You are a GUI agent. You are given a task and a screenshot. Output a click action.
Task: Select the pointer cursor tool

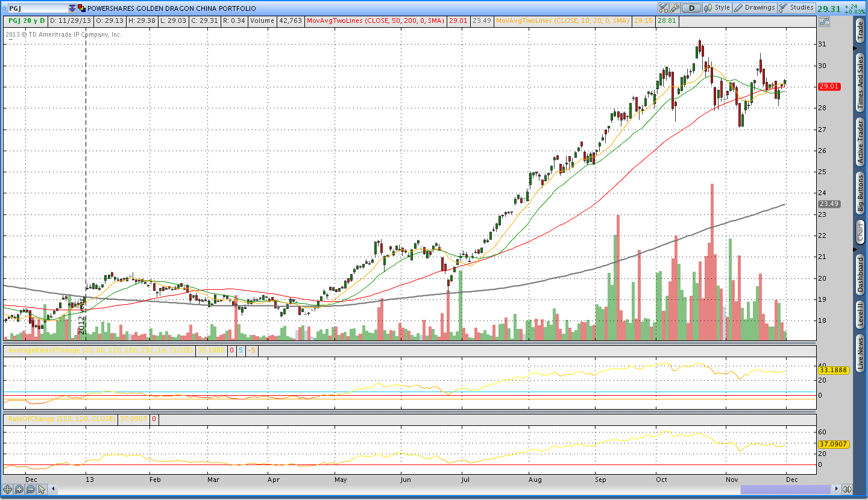(42, 489)
